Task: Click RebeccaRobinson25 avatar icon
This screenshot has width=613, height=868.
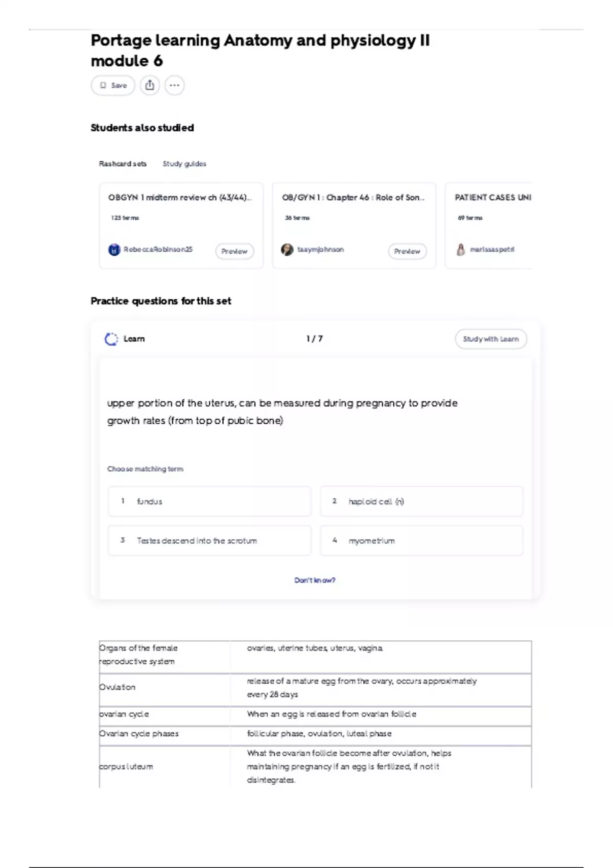Action: (x=114, y=250)
